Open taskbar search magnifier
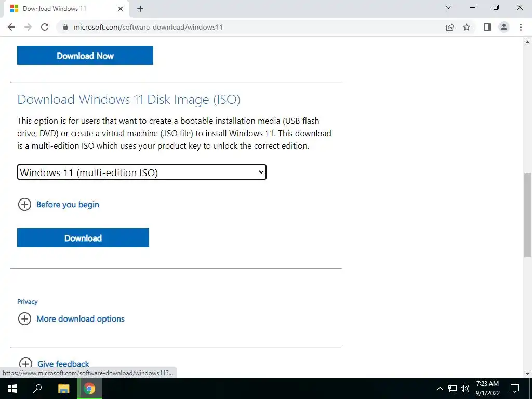 click(x=37, y=389)
